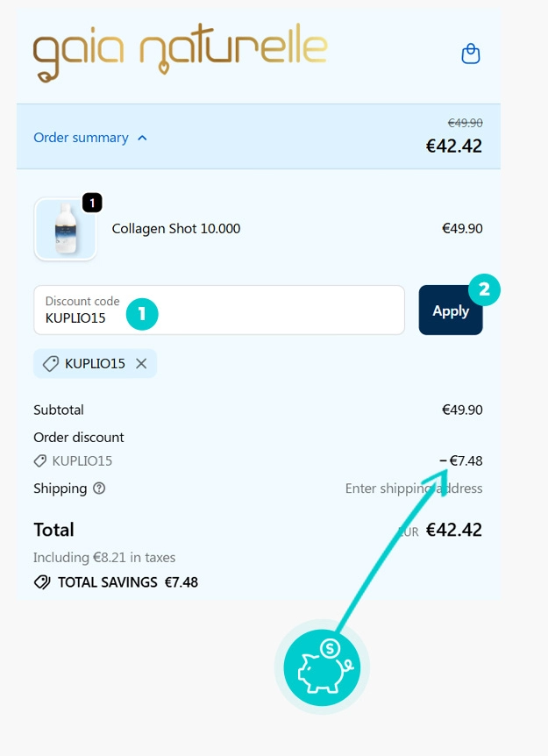Click the €42.42 order summary total
The image size is (548, 756).
(x=453, y=146)
